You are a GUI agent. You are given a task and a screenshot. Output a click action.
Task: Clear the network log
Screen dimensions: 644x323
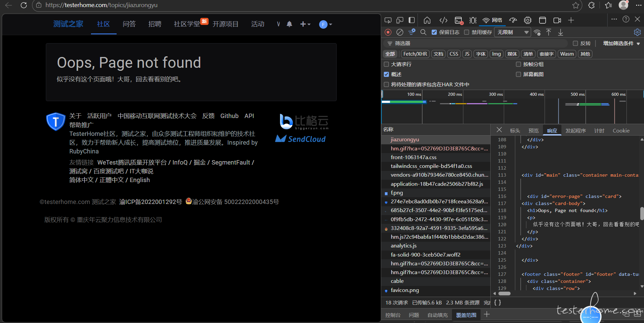click(400, 32)
